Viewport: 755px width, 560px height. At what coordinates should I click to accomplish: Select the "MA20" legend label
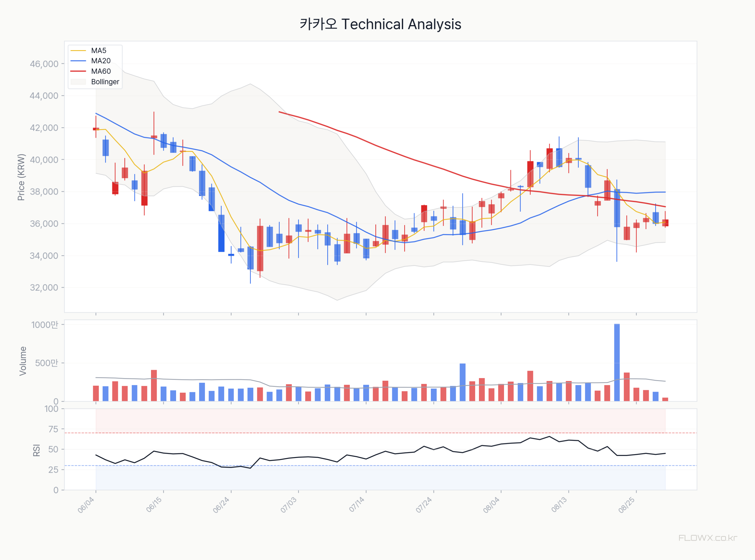(101, 61)
